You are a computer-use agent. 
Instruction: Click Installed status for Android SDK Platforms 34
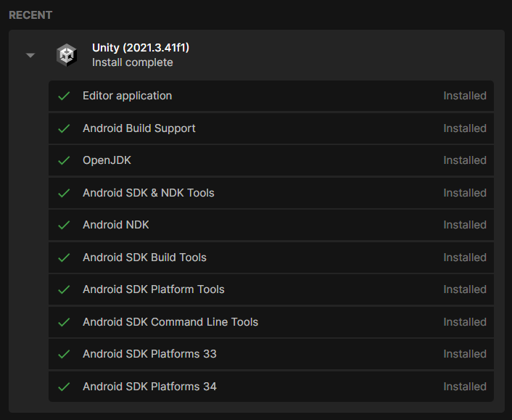tap(465, 387)
